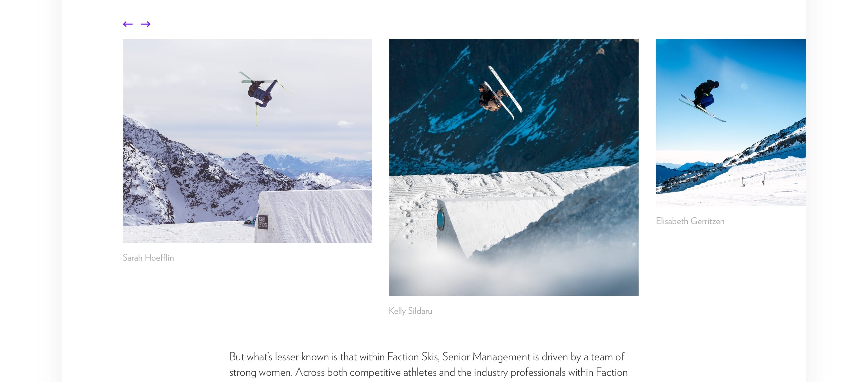This screenshot has height=382, width=868.
Task: Open the Sarah Hoefflin photo
Action: click(247, 141)
